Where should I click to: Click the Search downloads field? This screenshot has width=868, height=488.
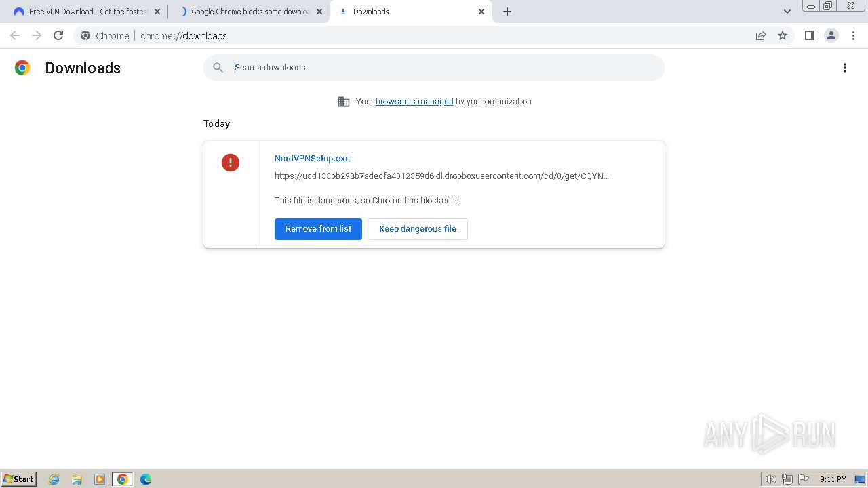434,68
